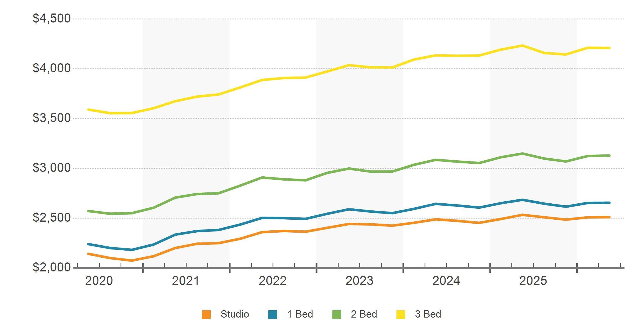Click the $4,500 y-axis label
The height and width of the screenshot is (335, 644).
[x=52, y=19]
